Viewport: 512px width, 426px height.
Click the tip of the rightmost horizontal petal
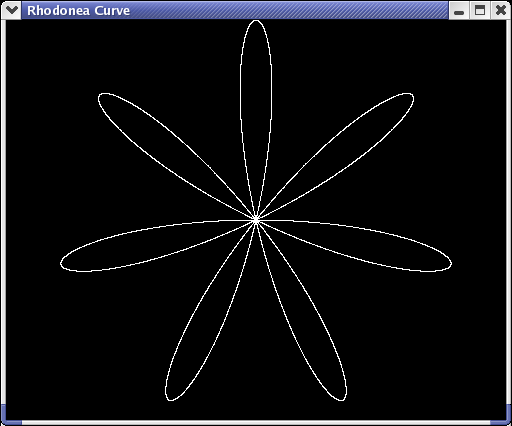pos(450,264)
